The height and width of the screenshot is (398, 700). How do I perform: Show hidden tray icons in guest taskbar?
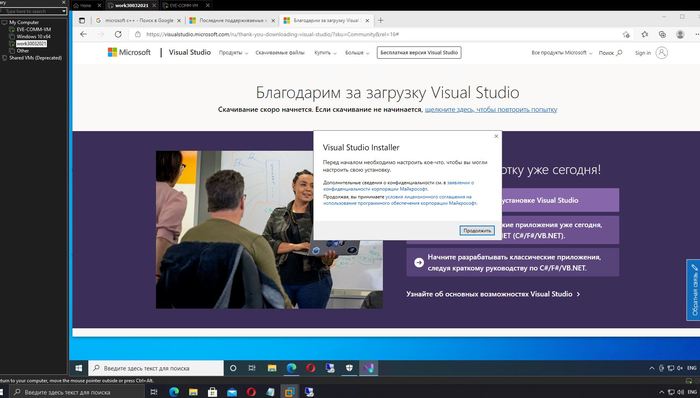(x=651, y=368)
